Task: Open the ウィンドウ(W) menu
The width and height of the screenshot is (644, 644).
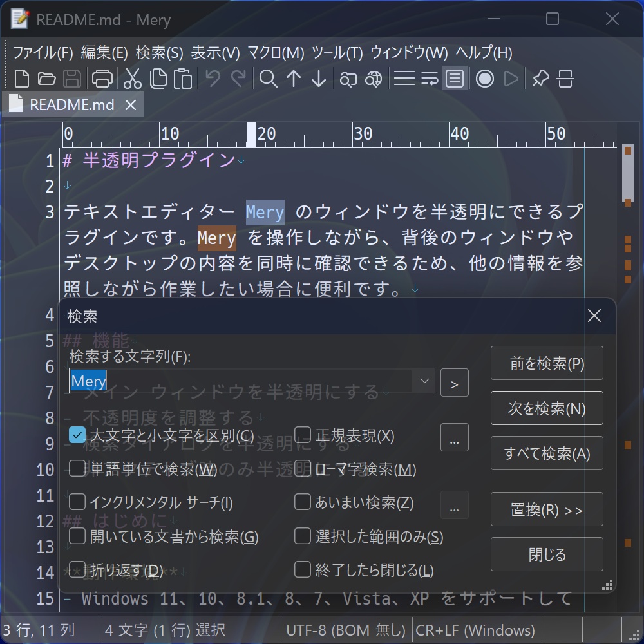Action: pyautogui.click(x=409, y=53)
